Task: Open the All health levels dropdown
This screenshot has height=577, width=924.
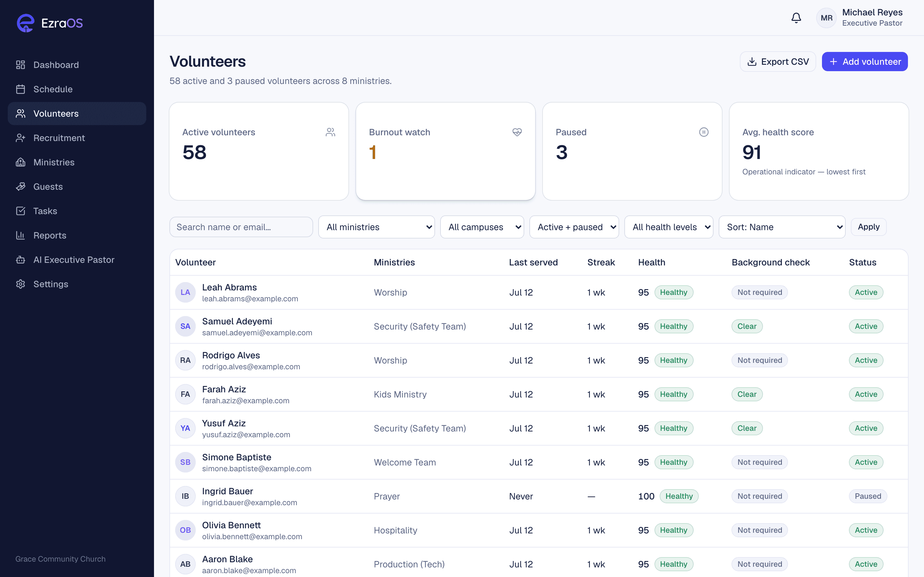Action: point(669,227)
